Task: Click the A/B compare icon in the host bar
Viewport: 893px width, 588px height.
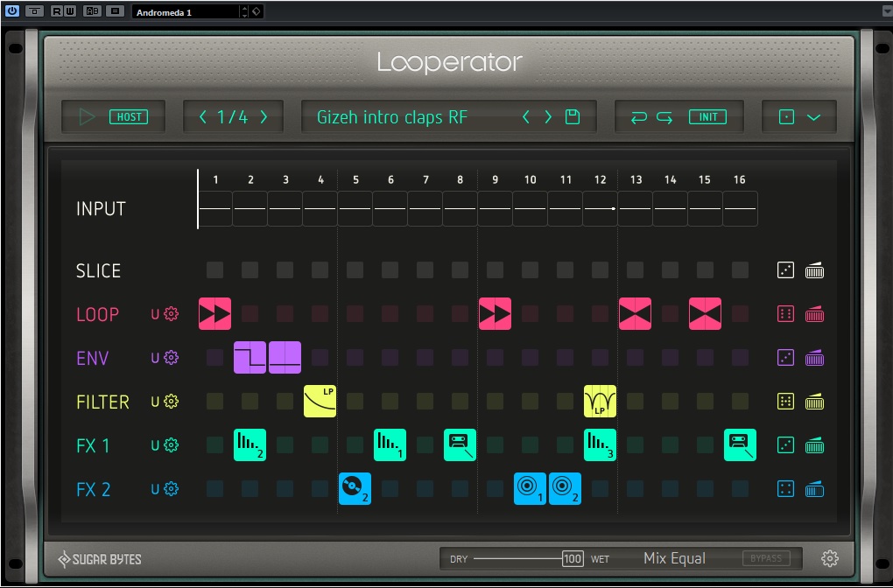Action: click(90, 10)
